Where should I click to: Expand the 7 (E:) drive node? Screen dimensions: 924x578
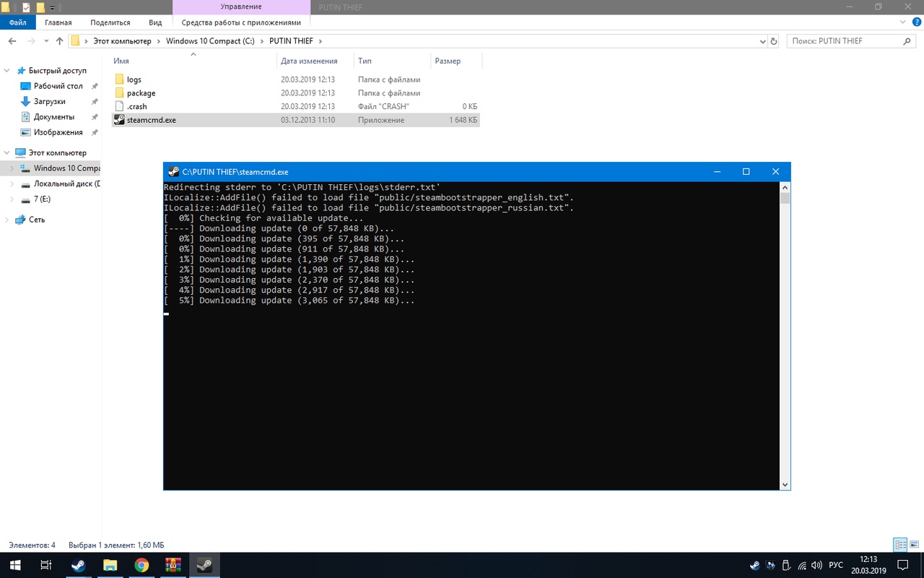[12, 199]
